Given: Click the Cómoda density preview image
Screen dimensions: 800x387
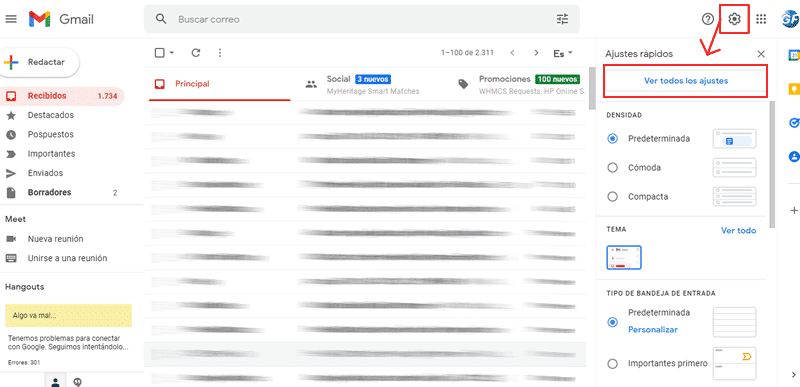Looking at the screenshot, I should (734, 168).
